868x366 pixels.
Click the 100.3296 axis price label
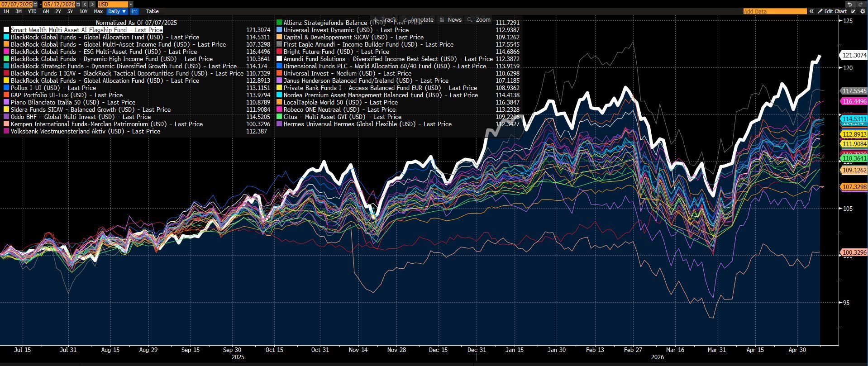(854, 252)
